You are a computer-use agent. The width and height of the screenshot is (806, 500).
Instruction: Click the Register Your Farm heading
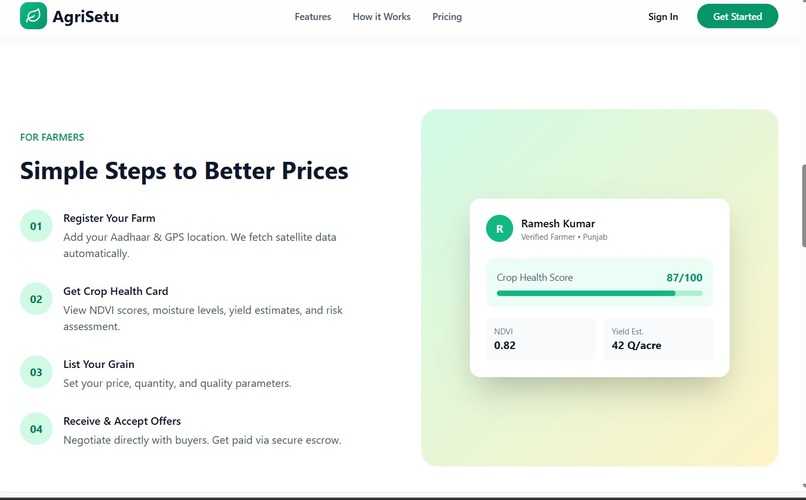pyautogui.click(x=109, y=218)
